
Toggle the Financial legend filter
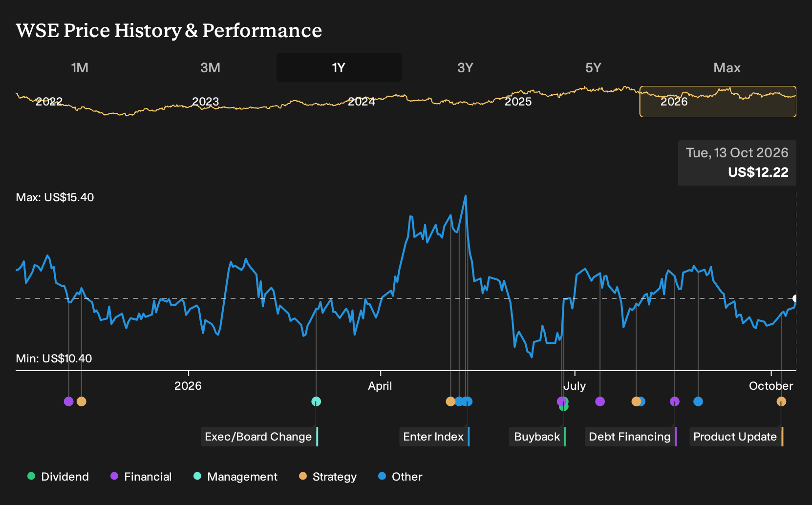[x=141, y=477]
